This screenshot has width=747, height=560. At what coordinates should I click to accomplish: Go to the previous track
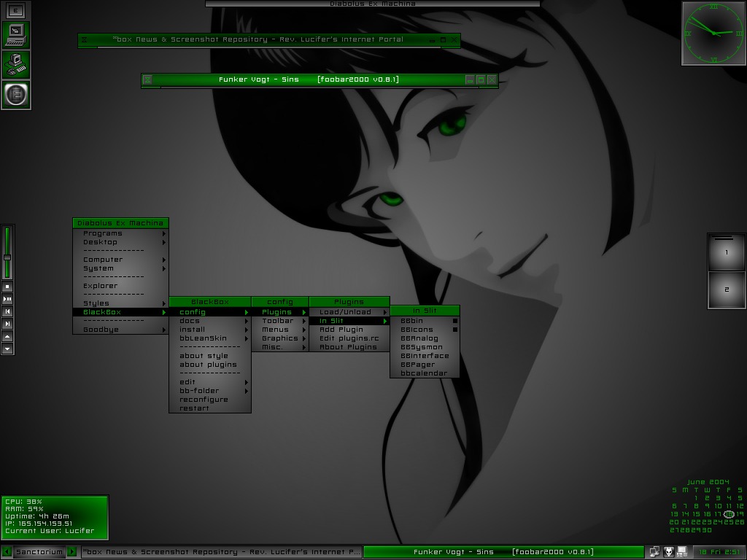click(7, 311)
